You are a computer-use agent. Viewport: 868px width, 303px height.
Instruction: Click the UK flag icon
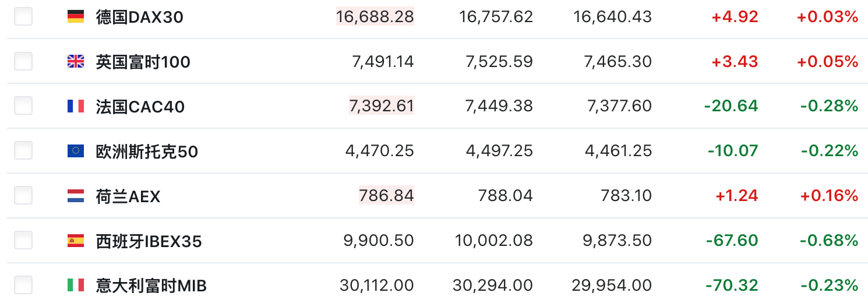pyautogui.click(x=76, y=62)
